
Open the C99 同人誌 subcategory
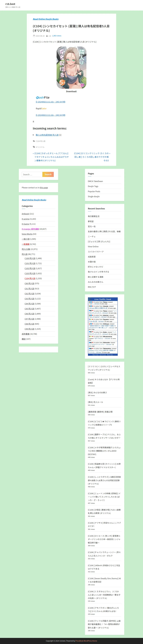29,329
